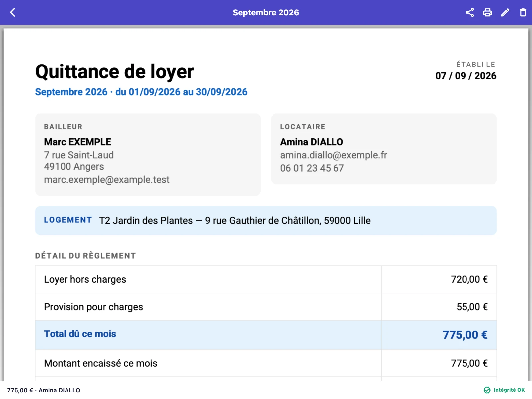Click the Intégrité OK status badge
Screen dimensions: 532x399
coord(504,390)
